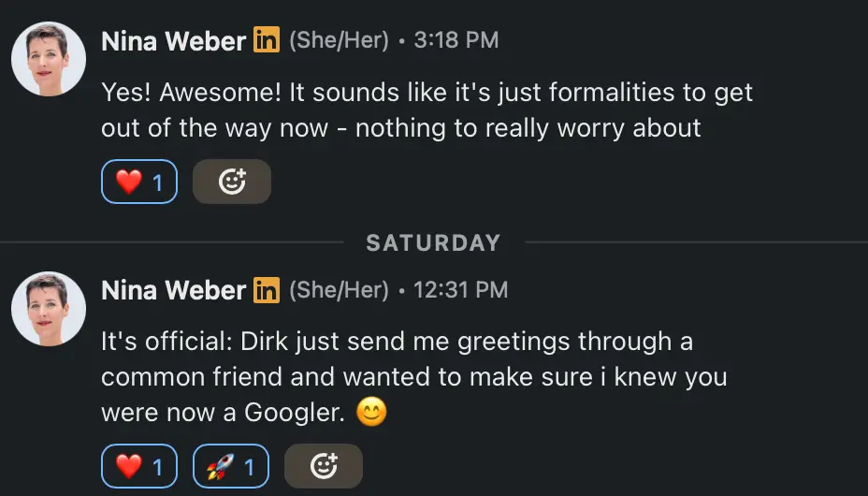Click LinkedIn badge in the 12:31 PM message
The width and height of the screenshot is (868, 496).
pos(267,291)
